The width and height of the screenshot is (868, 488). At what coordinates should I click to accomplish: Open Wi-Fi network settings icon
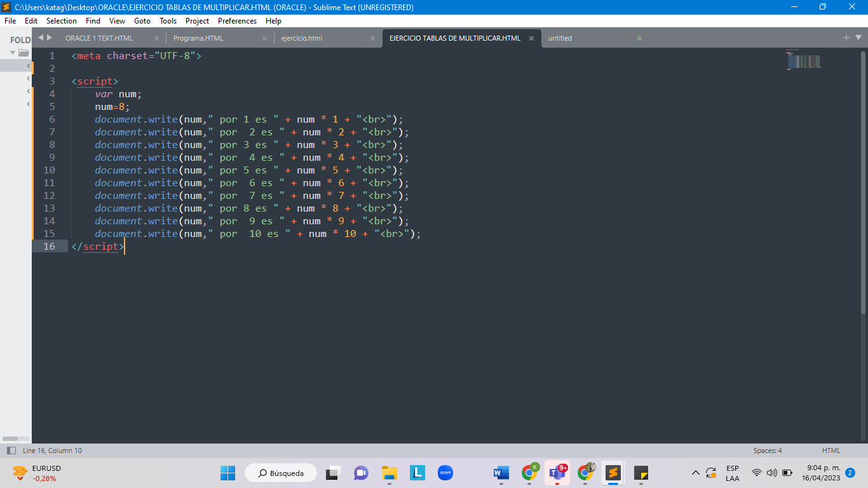pos(756,473)
